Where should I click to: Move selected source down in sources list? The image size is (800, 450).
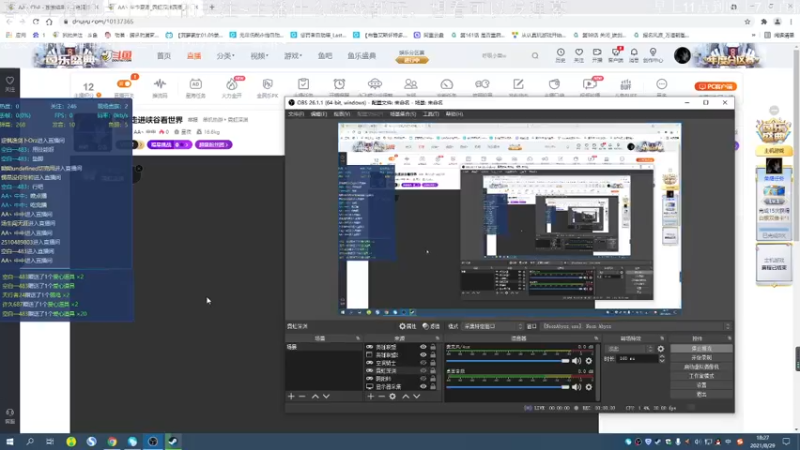pyautogui.click(x=417, y=396)
